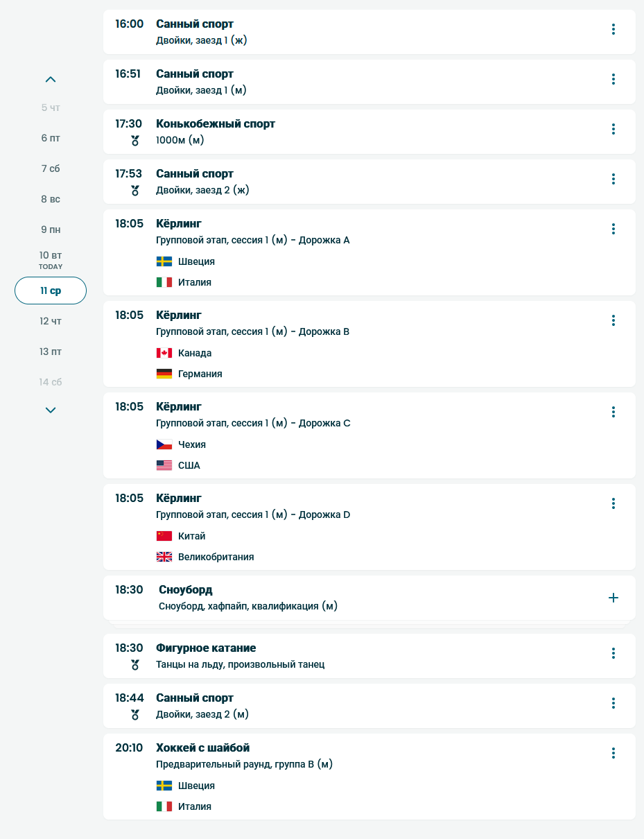644x839 pixels.
Task: Click medal icon under 17:30 speed skating
Action: tap(135, 141)
